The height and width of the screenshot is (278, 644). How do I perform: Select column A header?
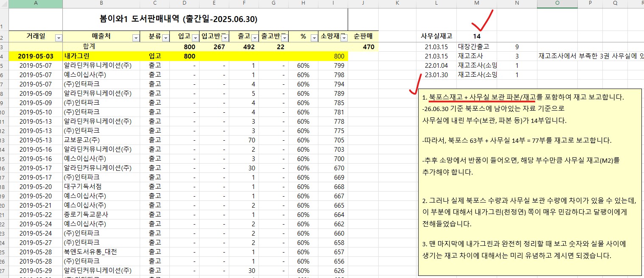coord(36,4)
